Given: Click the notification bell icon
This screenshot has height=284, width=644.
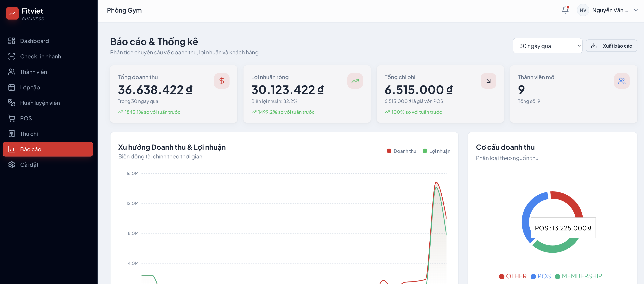Looking at the screenshot, I should [x=565, y=10].
